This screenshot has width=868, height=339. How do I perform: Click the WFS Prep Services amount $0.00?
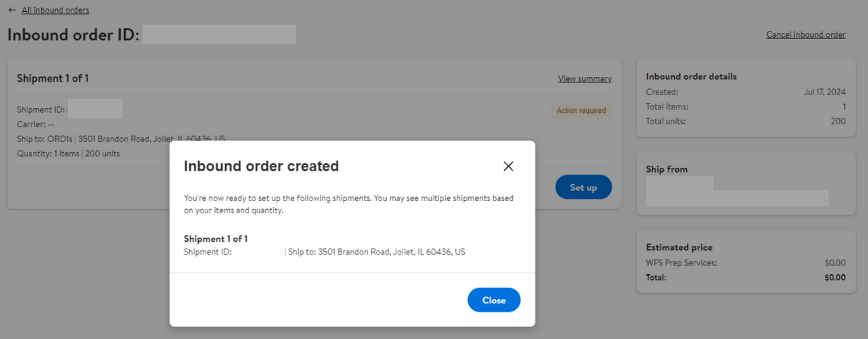pyautogui.click(x=835, y=263)
